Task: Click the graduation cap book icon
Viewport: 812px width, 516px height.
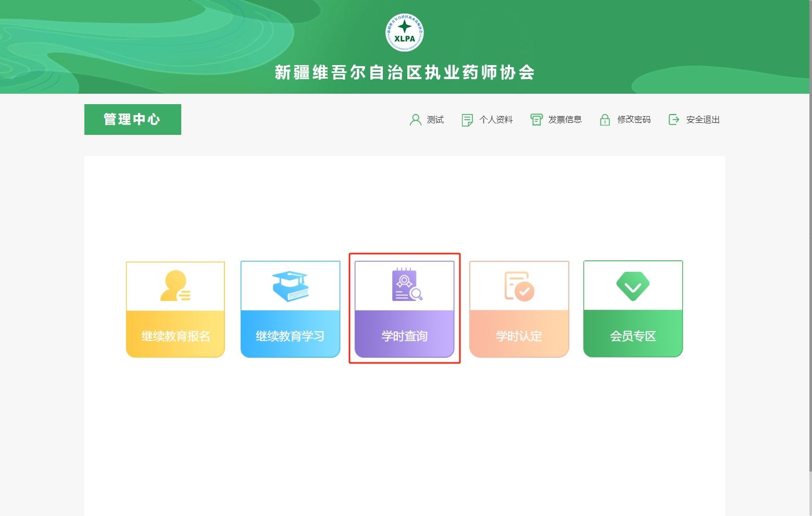Action: click(290, 286)
